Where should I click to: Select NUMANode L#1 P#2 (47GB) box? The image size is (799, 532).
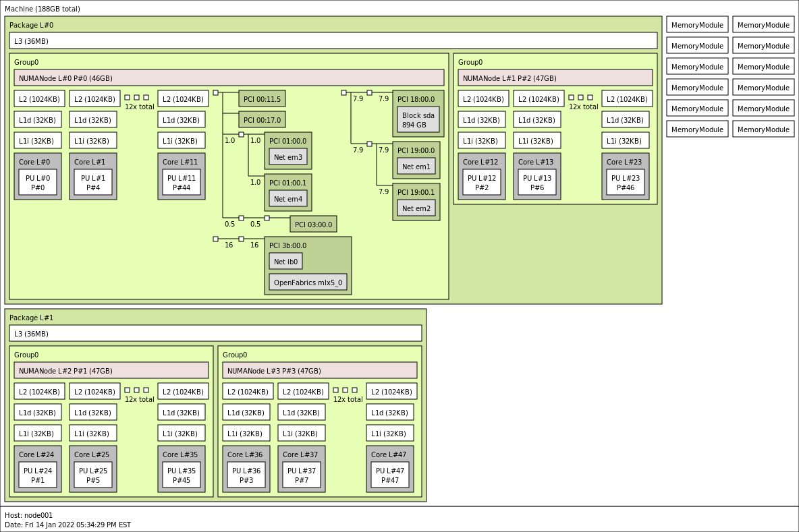[555, 78]
